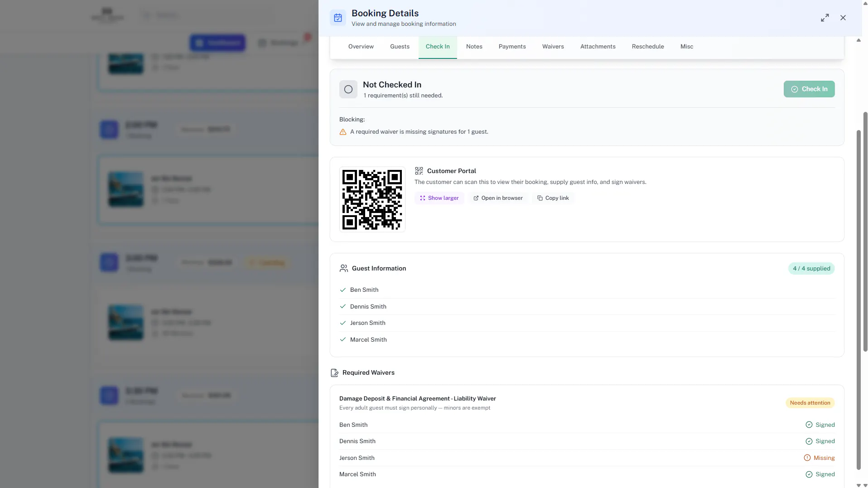Open the Misc tab
This screenshot has height=488, width=868.
pyautogui.click(x=686, y=47)
